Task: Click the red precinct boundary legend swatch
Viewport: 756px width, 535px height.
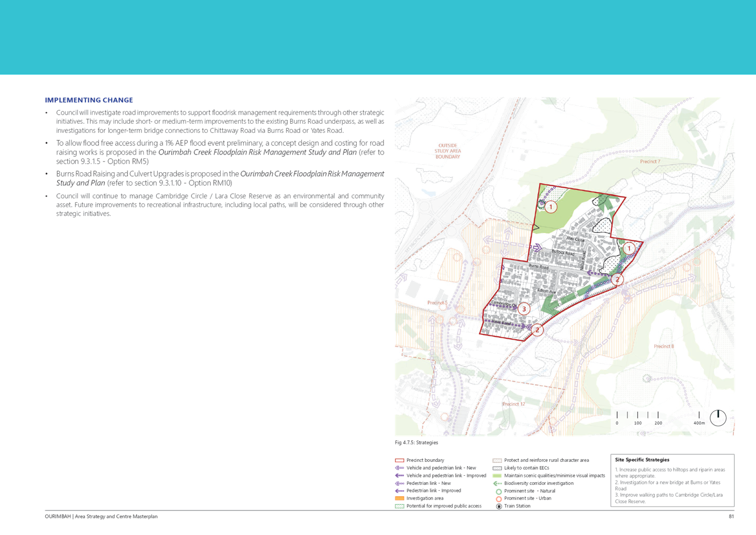Action: coord(399,461)
